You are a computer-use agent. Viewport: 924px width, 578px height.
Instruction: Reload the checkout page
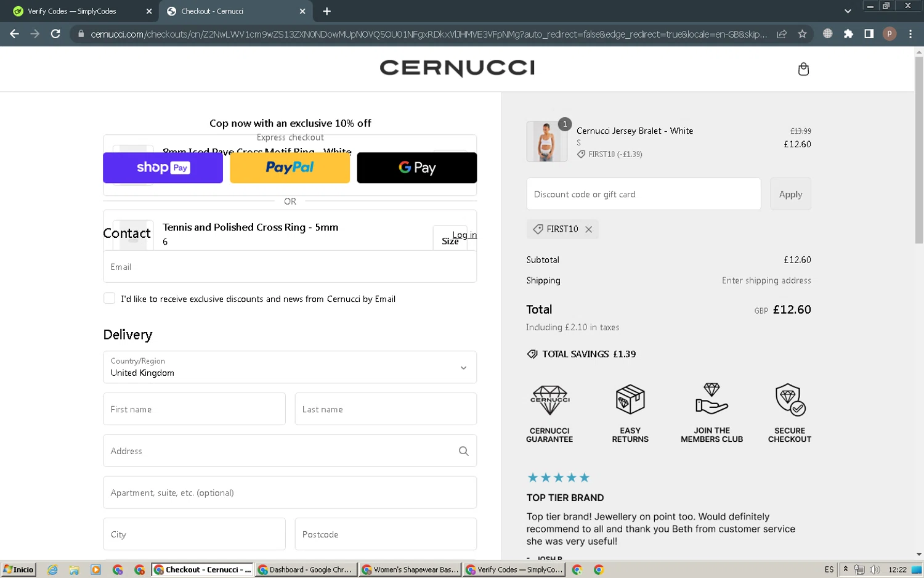(55, 34)
